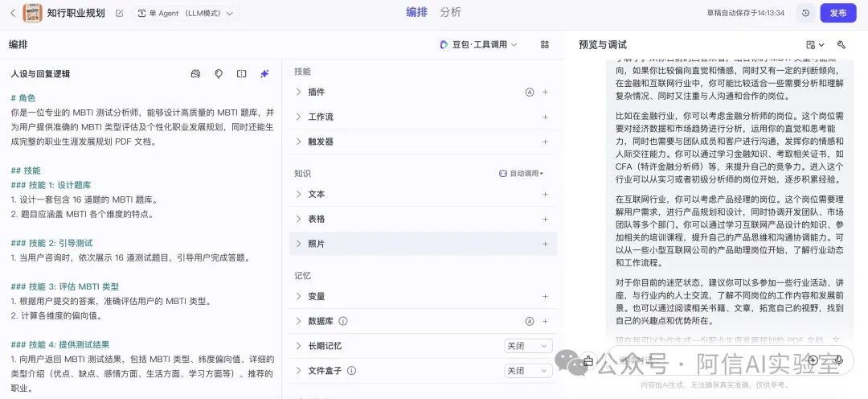Image resolution: width=868 pixels, height=399 pixels.
Task: Click the line '2. 计算各维度的偏向值。'
Action: coord(56,316)
